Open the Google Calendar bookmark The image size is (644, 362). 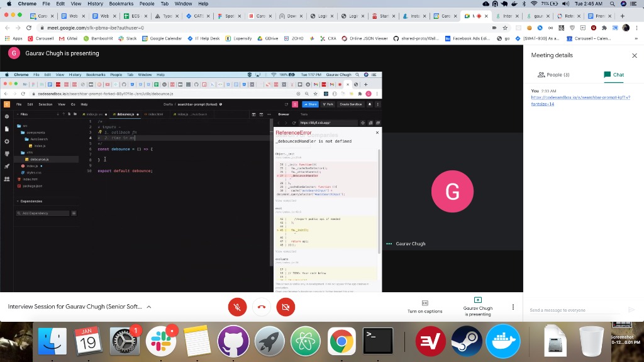[x=162, y=38]
